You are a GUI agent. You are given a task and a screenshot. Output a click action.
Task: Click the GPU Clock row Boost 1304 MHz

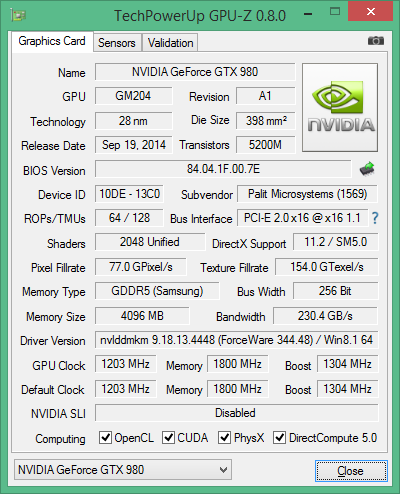click(x=348, y=364)
